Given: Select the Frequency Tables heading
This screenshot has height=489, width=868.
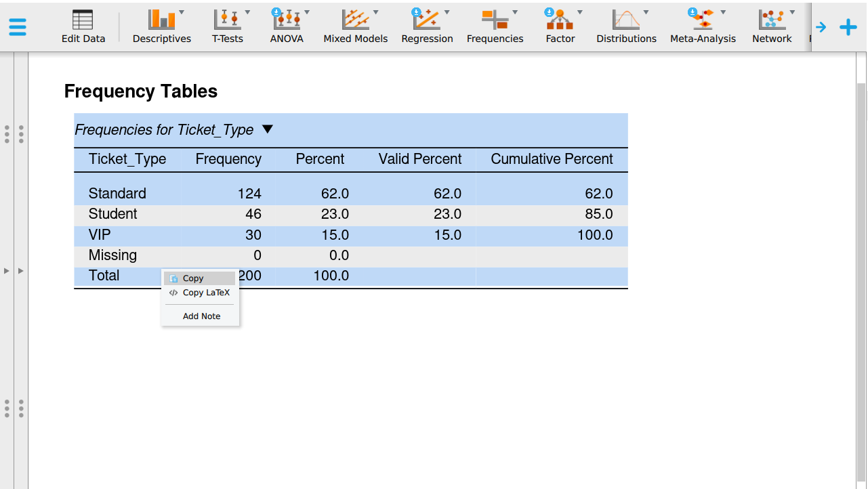Looking at the screenshot, I should tap(141, 91).
